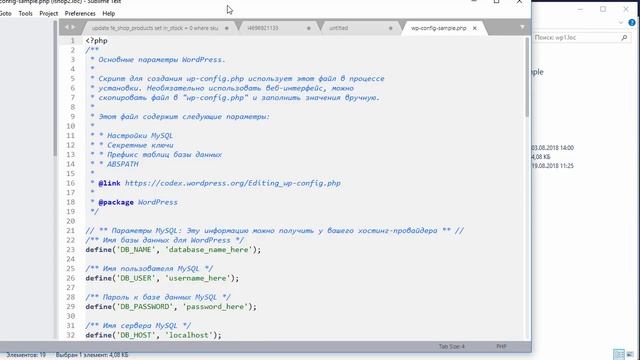Click the sidebar's vertical scrollbar
640x360 pixels.
tap(55, 88)
